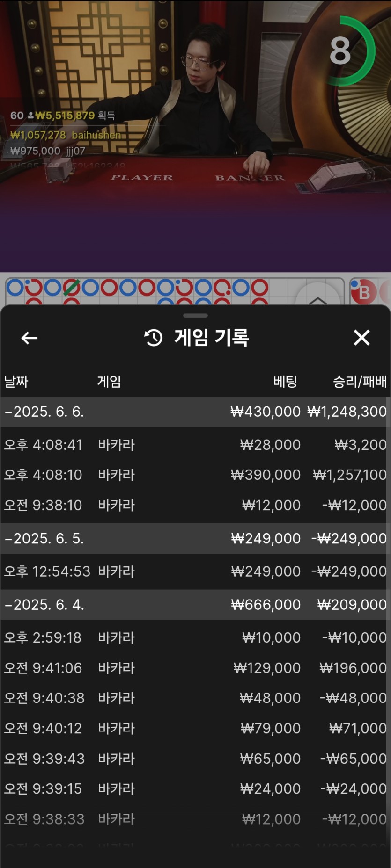
Task: Go back using the left arrow icon
Action: click(30, 338)
